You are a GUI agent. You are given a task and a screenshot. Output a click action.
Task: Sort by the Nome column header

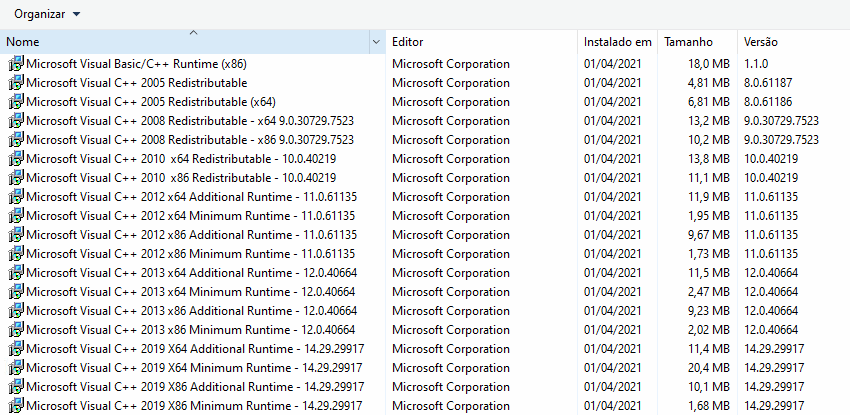click(x=184, y=42)
